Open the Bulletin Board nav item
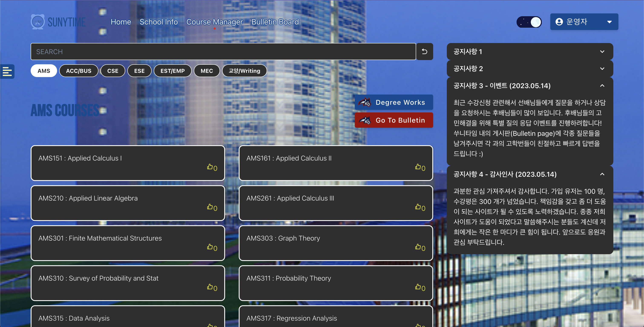Viewport: 644px width, 327px height. point(275,22)
